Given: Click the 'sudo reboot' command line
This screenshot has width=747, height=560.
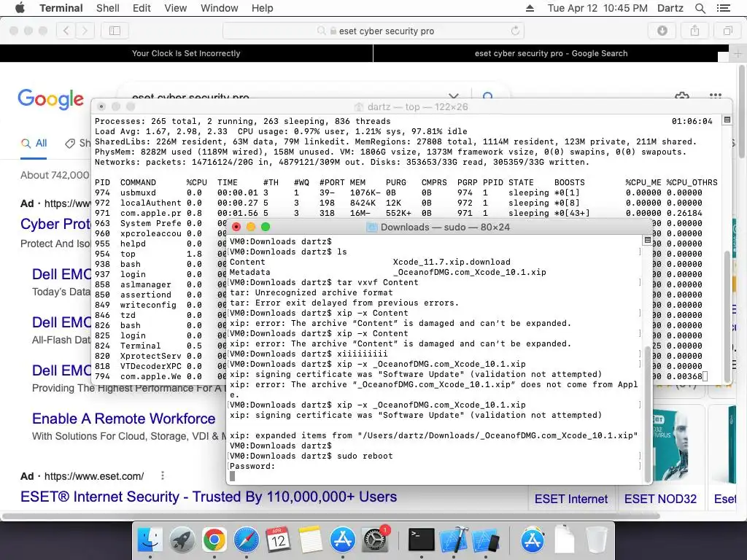Looking at the screenshot, I should (365, 456).
